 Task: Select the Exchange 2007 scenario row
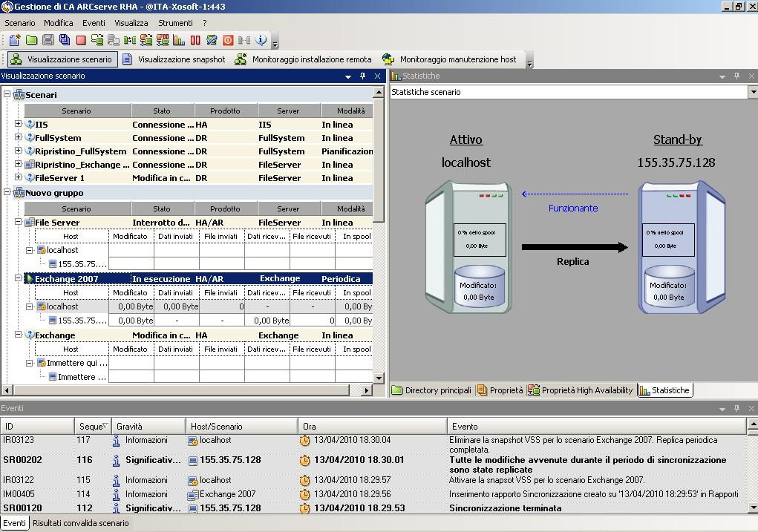[67, 279]
